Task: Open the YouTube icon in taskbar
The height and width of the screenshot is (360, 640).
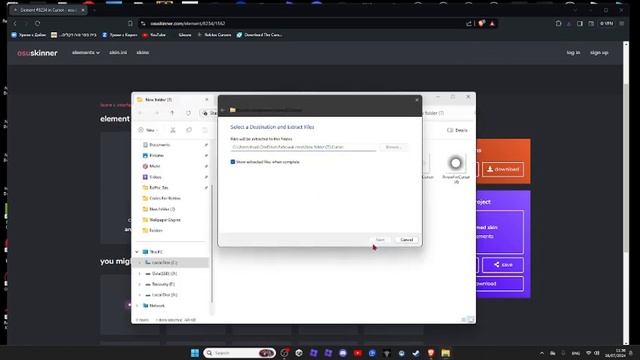Action: pyautogui.click(x=358, y=353)
